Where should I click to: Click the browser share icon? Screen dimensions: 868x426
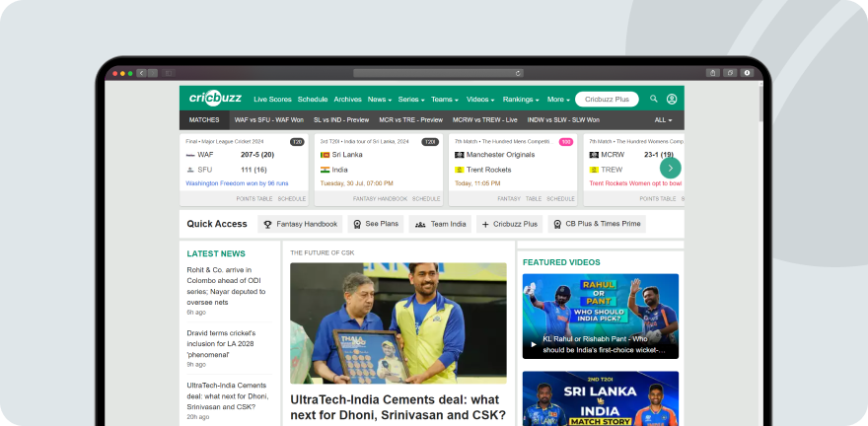[712, 72]
